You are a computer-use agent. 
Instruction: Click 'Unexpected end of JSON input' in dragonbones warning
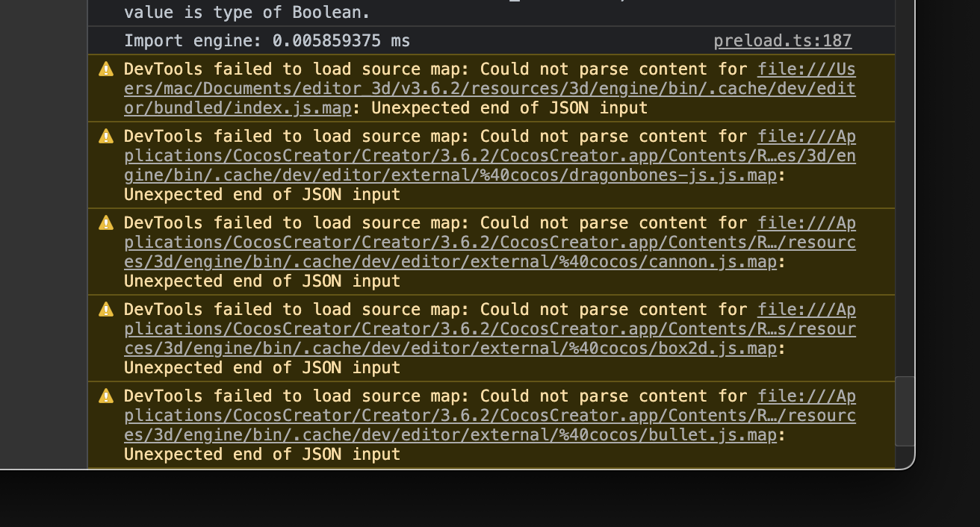tap(261, 195)
